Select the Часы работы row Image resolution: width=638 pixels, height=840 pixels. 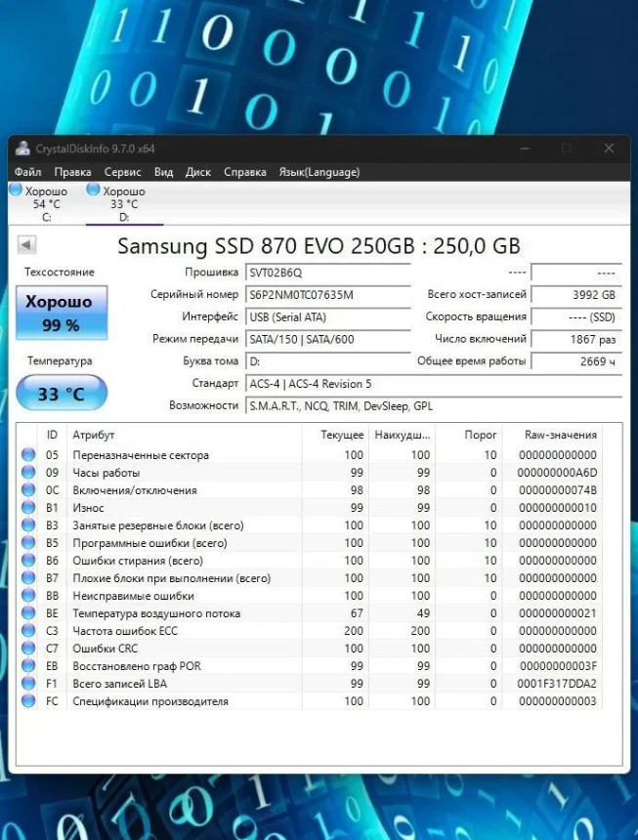tap(310, 473)
